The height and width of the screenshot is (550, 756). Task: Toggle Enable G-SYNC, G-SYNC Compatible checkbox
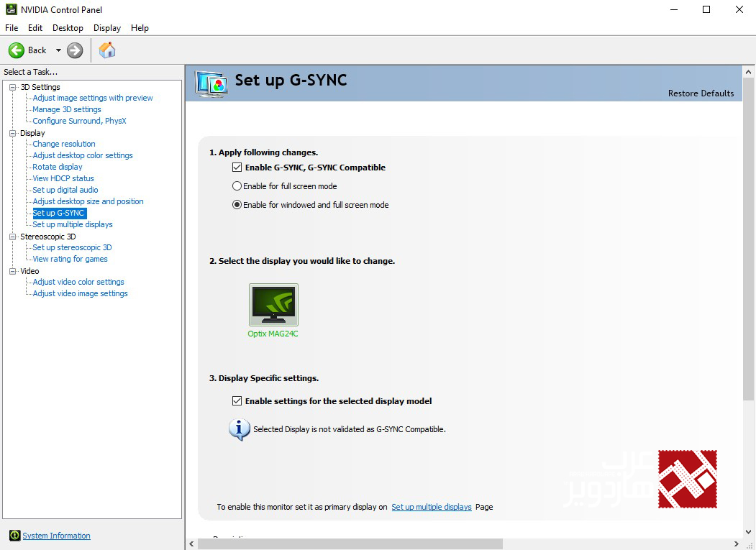click(x=237, y=168)
